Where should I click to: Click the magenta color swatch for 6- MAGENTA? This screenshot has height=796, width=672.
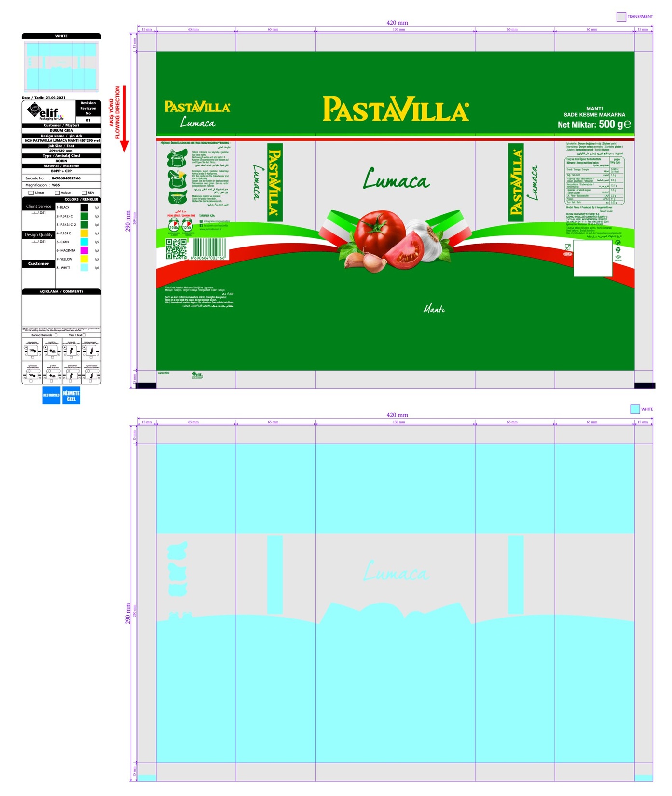tap(84, 250)
